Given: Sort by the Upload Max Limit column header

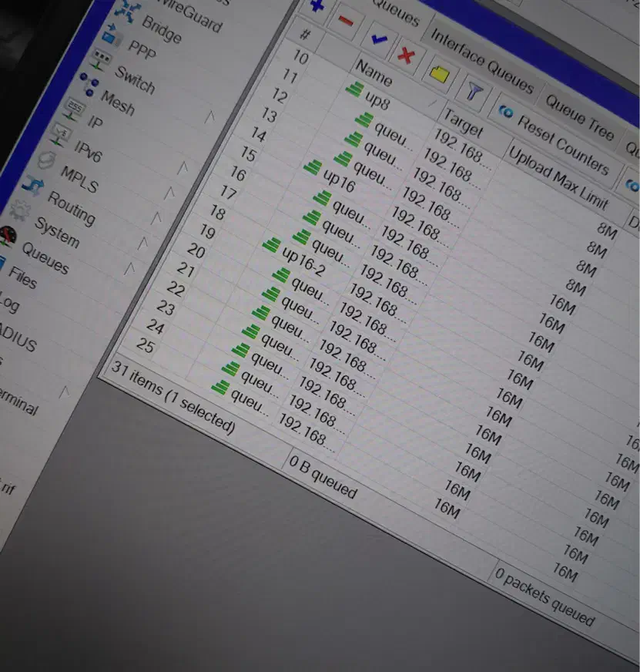Looking at the screenshot, I should point(558,177).
